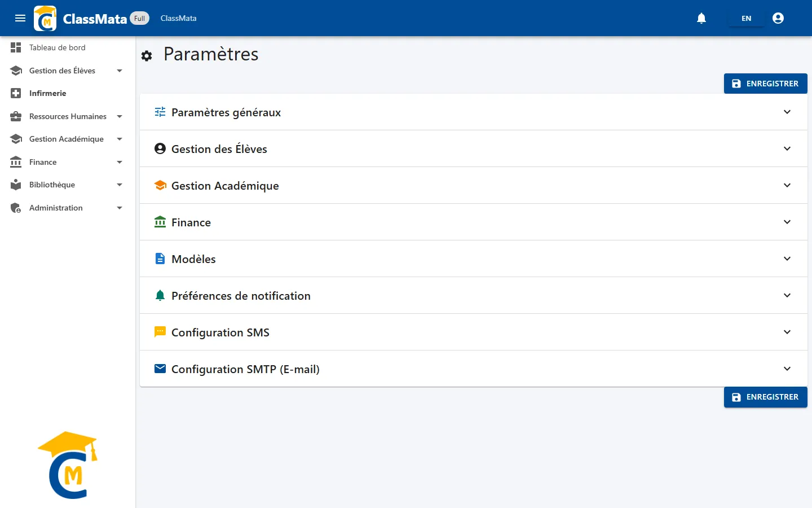
Task: Click the Bibliothèque reader icon
Action: pyautogui.click(x=16, y=185)
